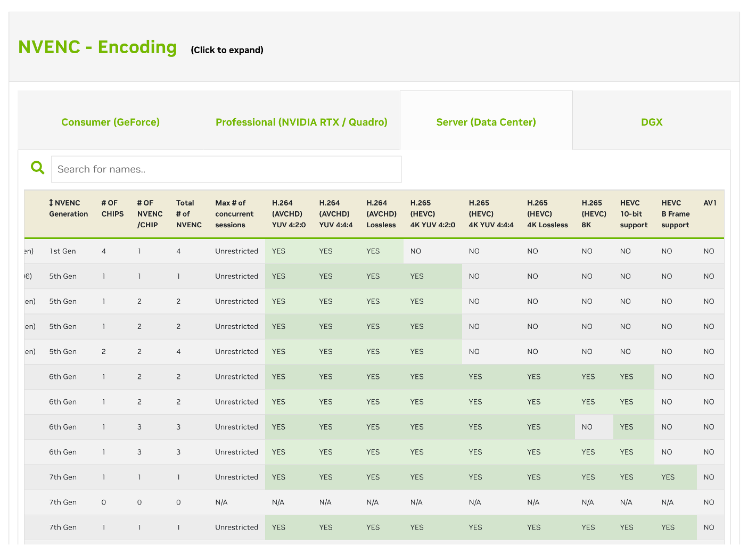The image size is (756, 545).
Task: Click the N/A concurrent sessions cell
Action: (x=221, y=502)
